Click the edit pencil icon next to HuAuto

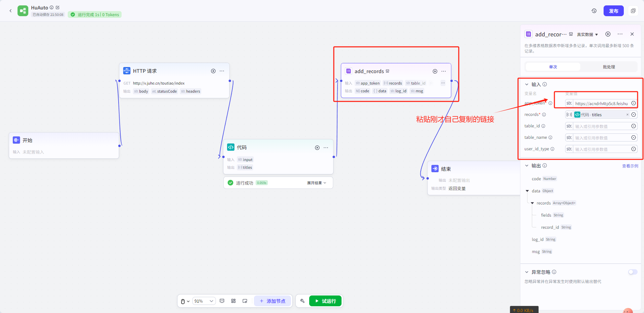(58, 7)
